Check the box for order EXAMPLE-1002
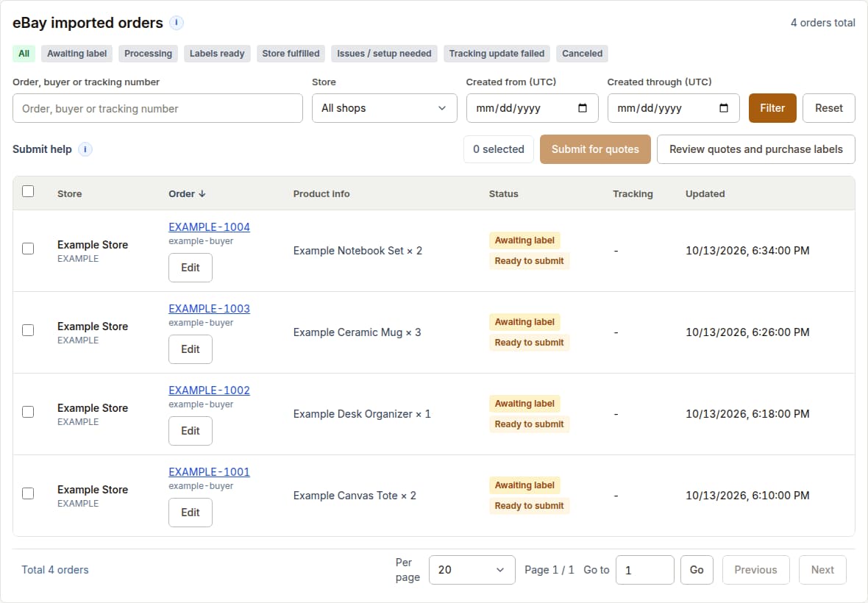868x603 pixels. click(28, 412)
